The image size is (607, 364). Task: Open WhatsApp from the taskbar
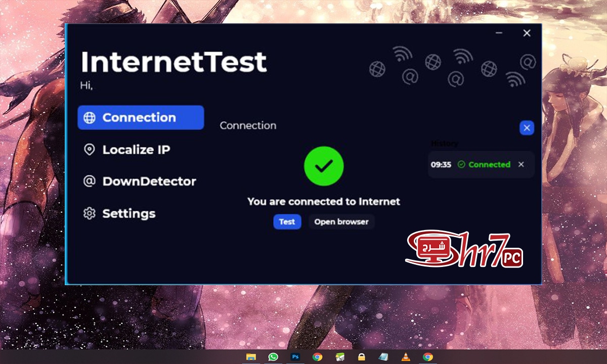pos(273,357)
